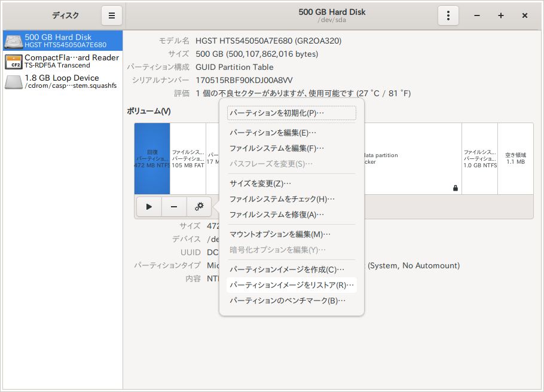Choose パーティションを初期化(P) menu entry
The width and height of the screenshot is (544, 392).
pos(292,113)
